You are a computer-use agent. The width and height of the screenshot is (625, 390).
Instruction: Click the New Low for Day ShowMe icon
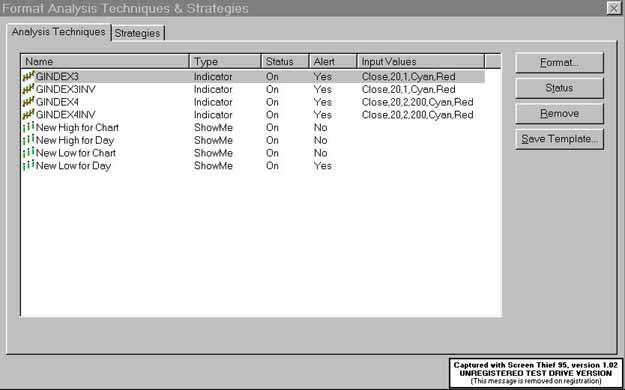coord(28,165)
